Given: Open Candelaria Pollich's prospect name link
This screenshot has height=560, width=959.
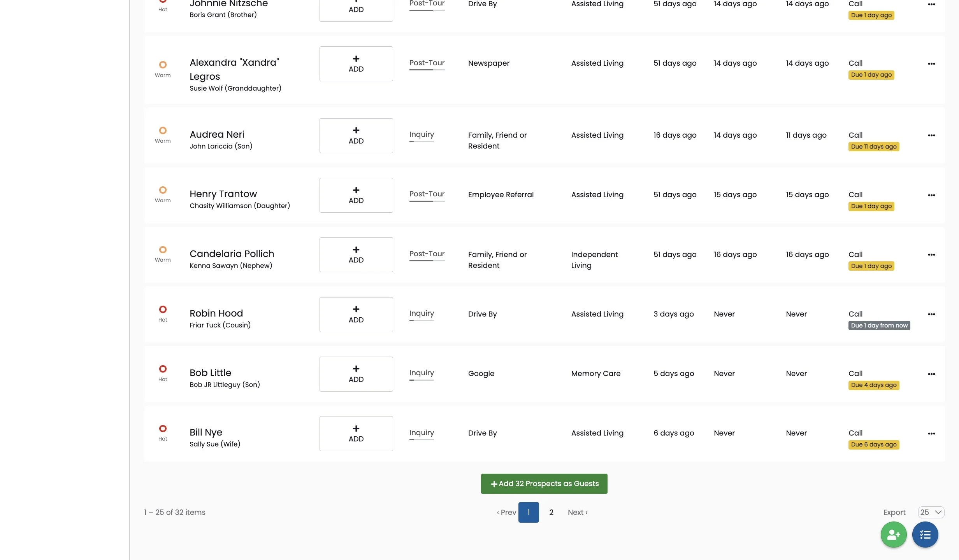Looking at the screenshot, I should coord(232,254).
